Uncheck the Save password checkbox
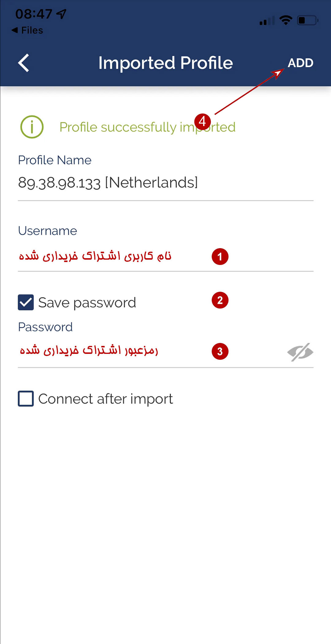331x644 pixels. pyautogui.click(x=26, y=302)
